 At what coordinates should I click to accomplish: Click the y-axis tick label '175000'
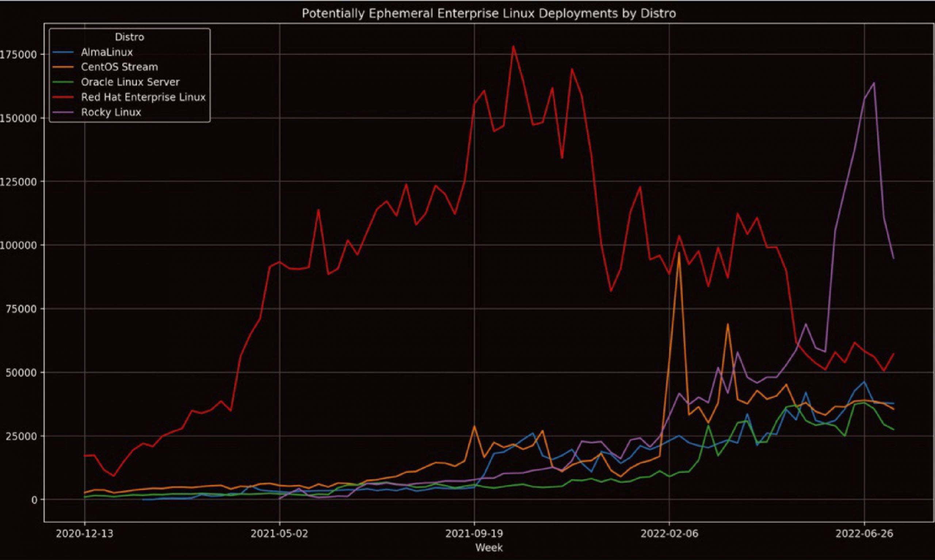point(19,54)
